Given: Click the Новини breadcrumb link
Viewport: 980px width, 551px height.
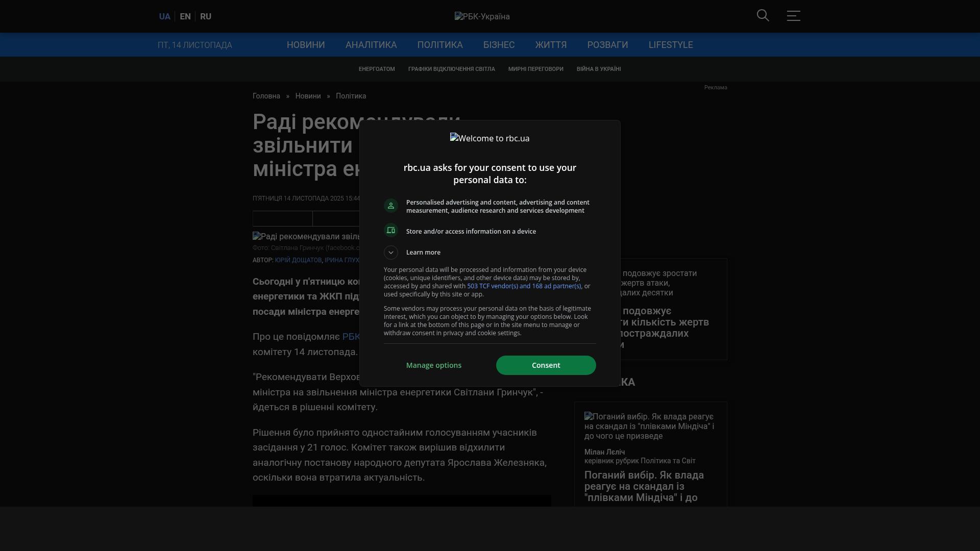Looking at the screenshot, I should point(308,96).
